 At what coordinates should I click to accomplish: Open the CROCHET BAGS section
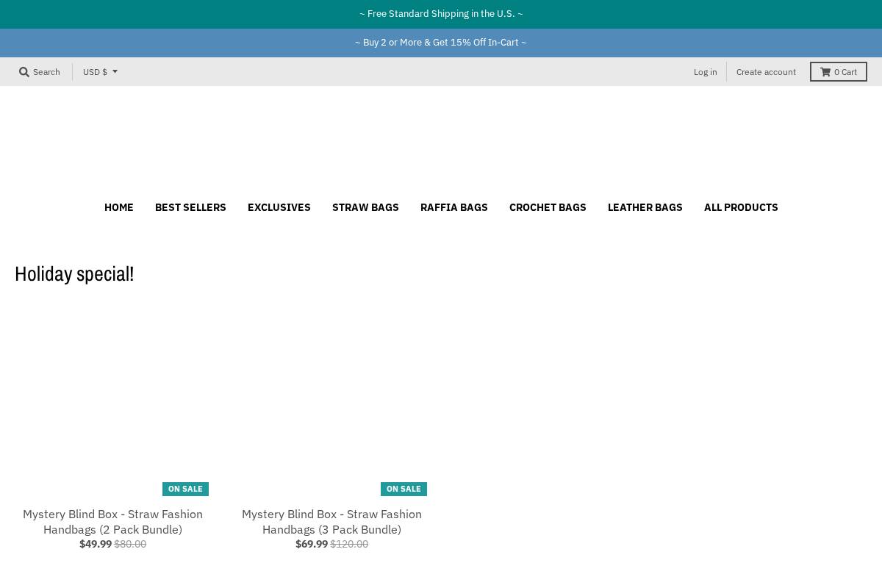(x=548, y=207)
